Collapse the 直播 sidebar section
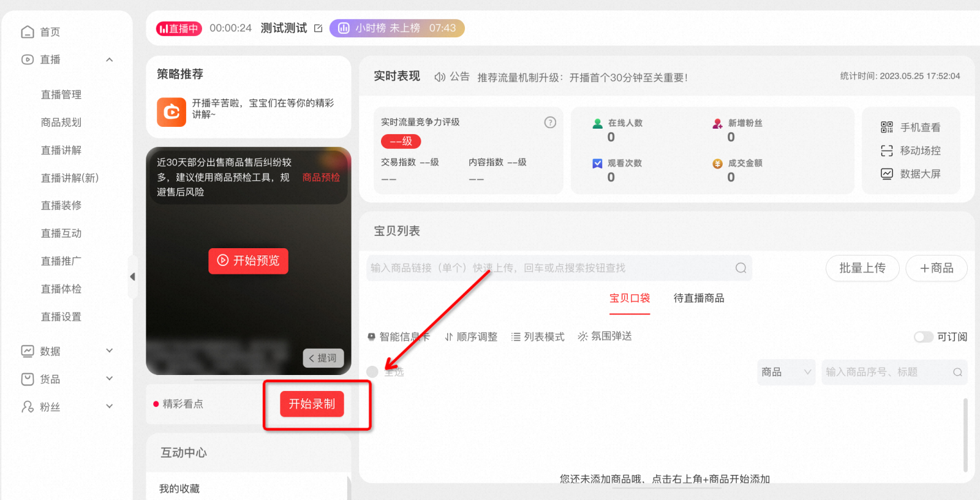Screen dimensions: 980x500 pos(110,60)
